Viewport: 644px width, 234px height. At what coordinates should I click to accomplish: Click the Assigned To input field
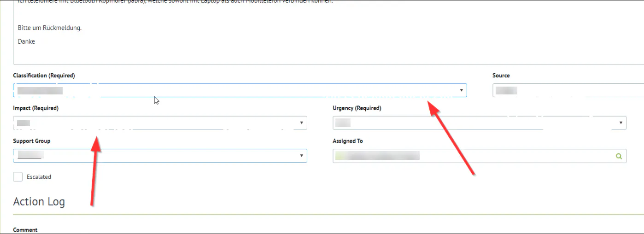point(480,156)
